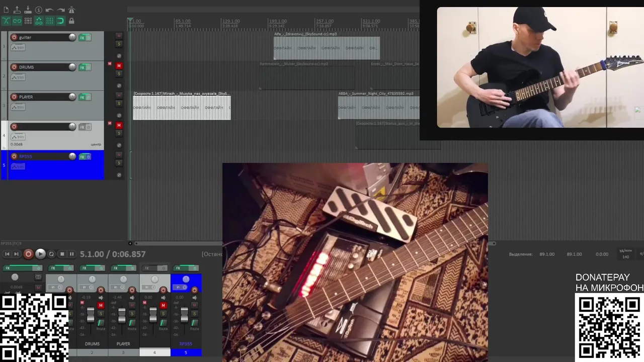Toggle repeat in the transport bar

(x=51, y=254)
